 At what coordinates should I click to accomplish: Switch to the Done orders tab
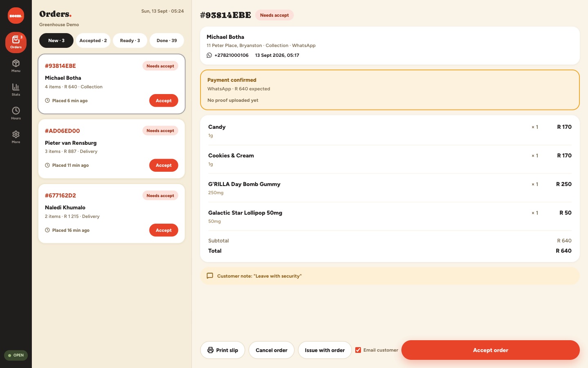[x=167, y=40]
